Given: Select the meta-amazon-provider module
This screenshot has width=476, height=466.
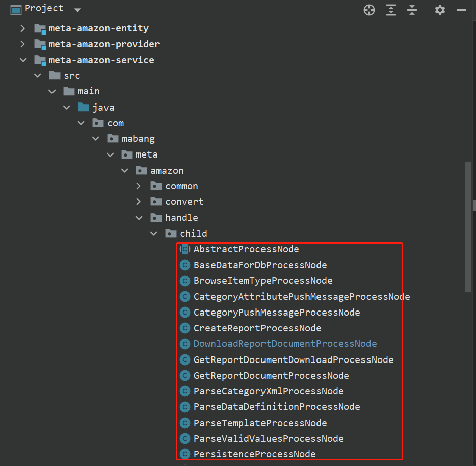Looking at the screenshot, I should (x=104, y=44).
